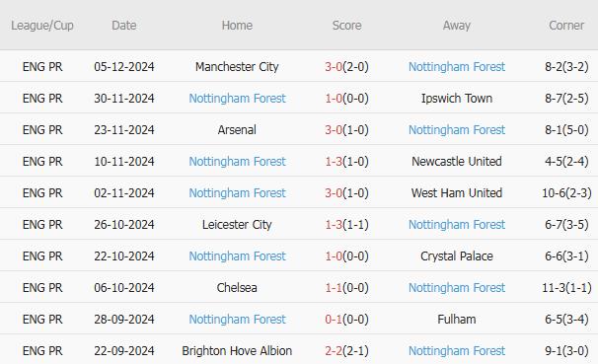The height and width of the screenshot is (364, 598).
Task: Select the 3-0(2-0) score versus Manchester City
Action: tap(346, 67)
